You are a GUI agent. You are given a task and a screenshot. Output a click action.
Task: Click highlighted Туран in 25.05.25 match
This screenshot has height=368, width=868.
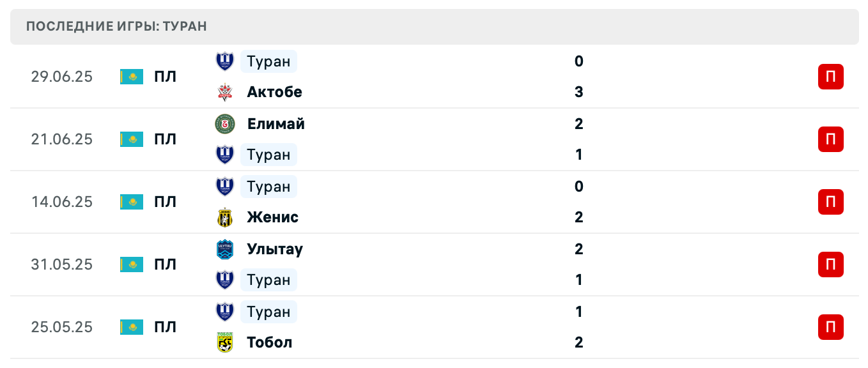(268, 312)
